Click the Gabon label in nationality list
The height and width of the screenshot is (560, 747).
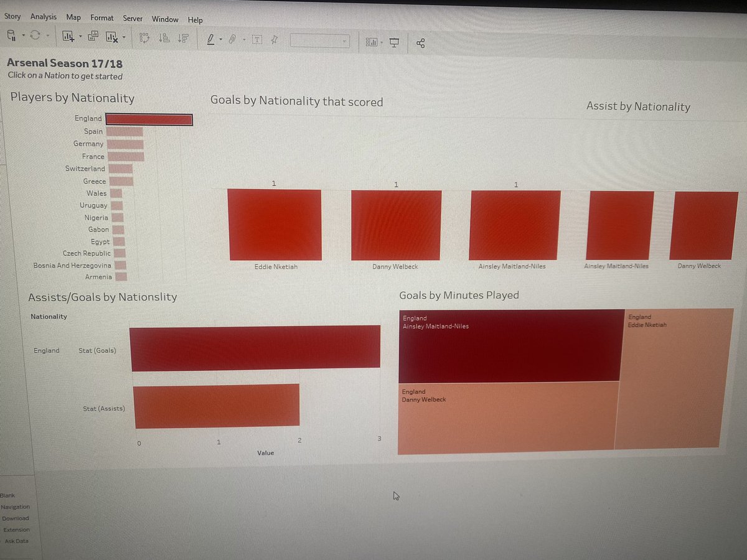(98, 230)
